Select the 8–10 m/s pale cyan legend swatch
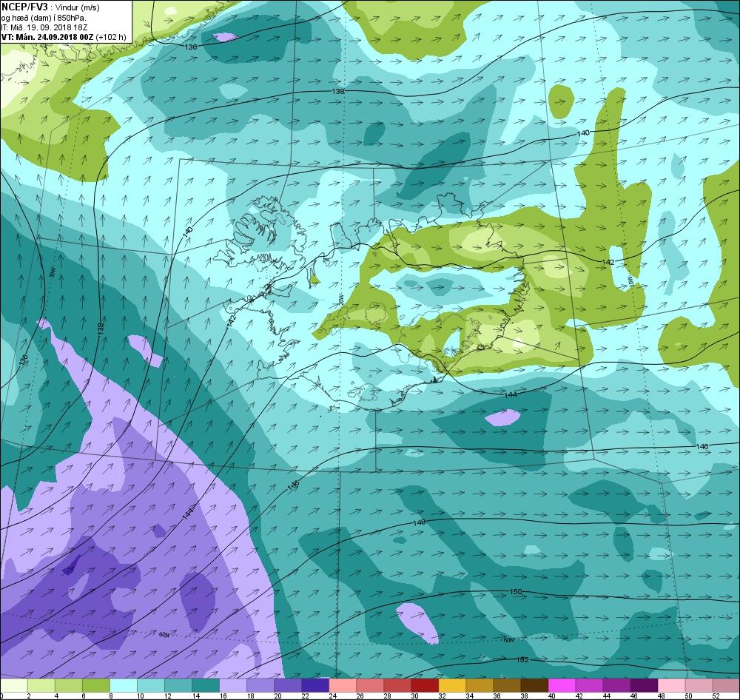The image size is (740, 700). click(x=124, y=685)
